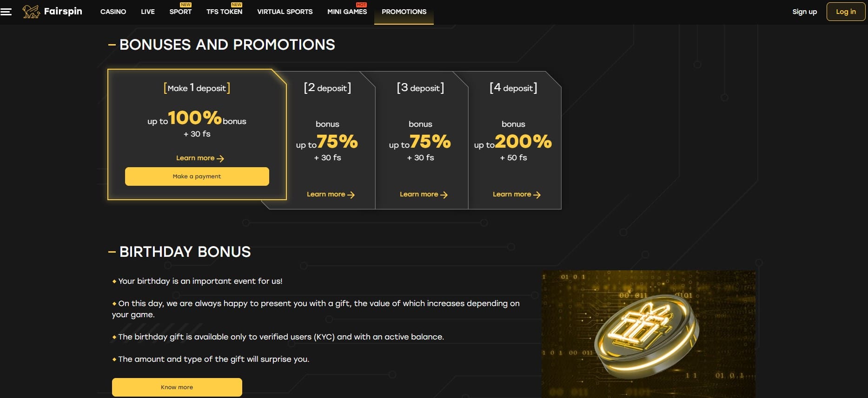Click the arrow icon beside the 4 deposit Learn more

click(x=537, y=195)
